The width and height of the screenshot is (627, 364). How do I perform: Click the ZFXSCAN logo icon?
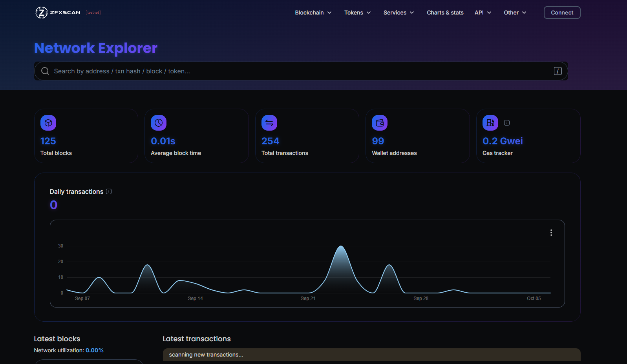(41, 13)
